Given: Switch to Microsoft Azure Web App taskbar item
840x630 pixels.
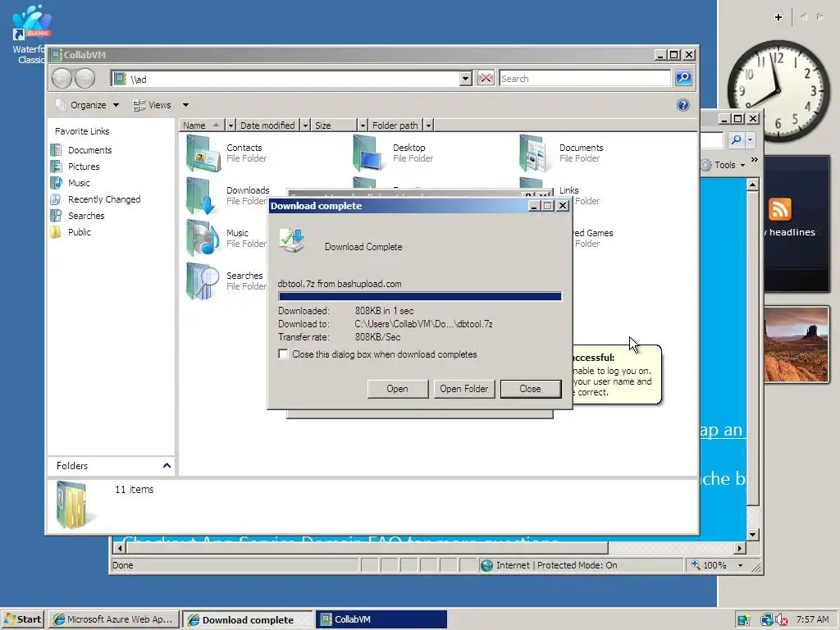Looking at the screenshot, I should tap(113, 619).
